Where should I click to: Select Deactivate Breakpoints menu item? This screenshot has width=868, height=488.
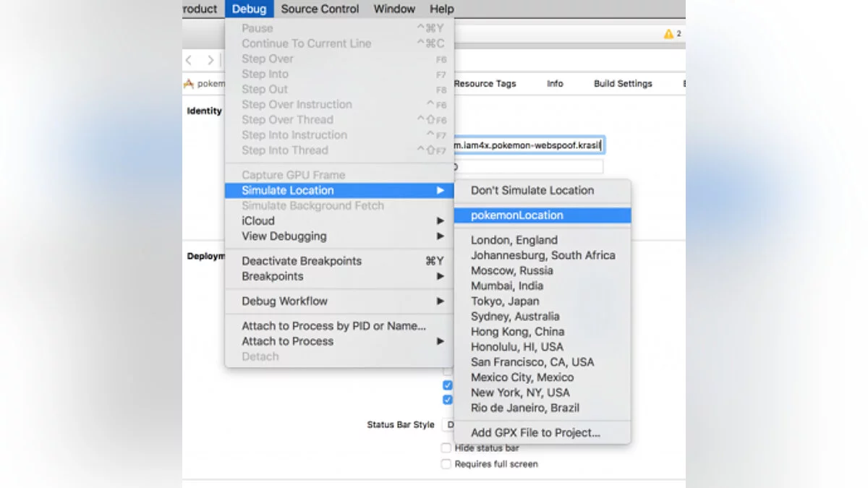point(302,262)
